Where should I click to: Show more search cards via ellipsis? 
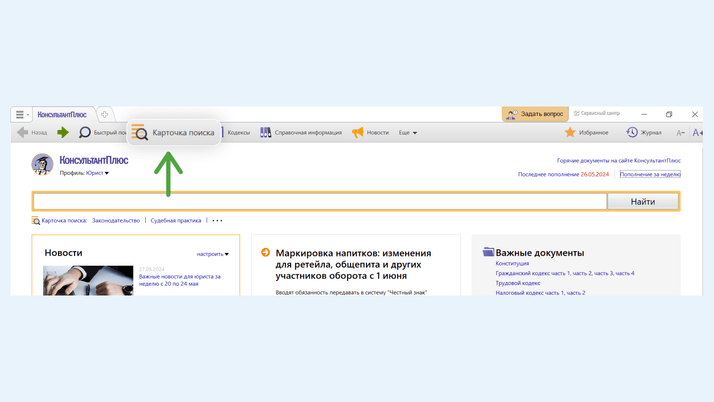(217, 221)
